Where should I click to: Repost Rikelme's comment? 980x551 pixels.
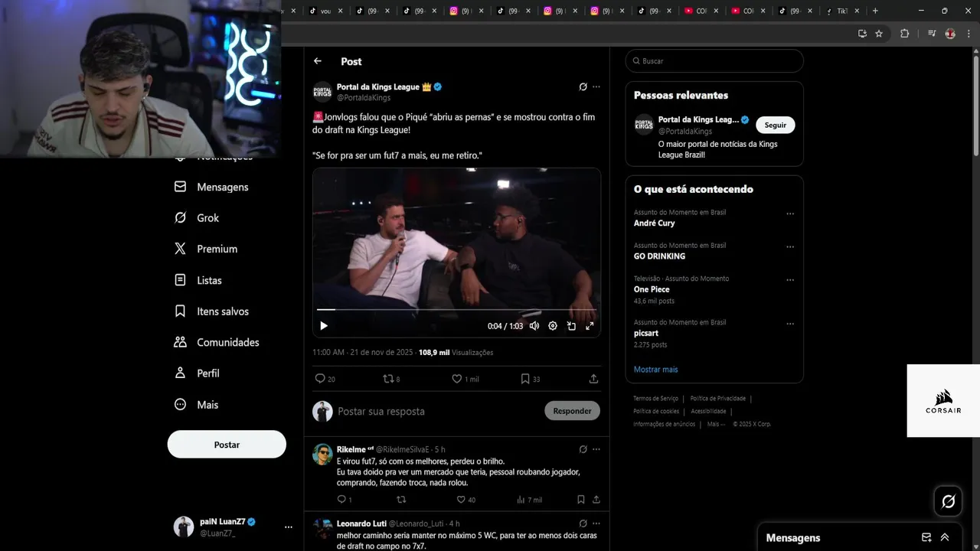pyautogui.click(x=401, y=500)
